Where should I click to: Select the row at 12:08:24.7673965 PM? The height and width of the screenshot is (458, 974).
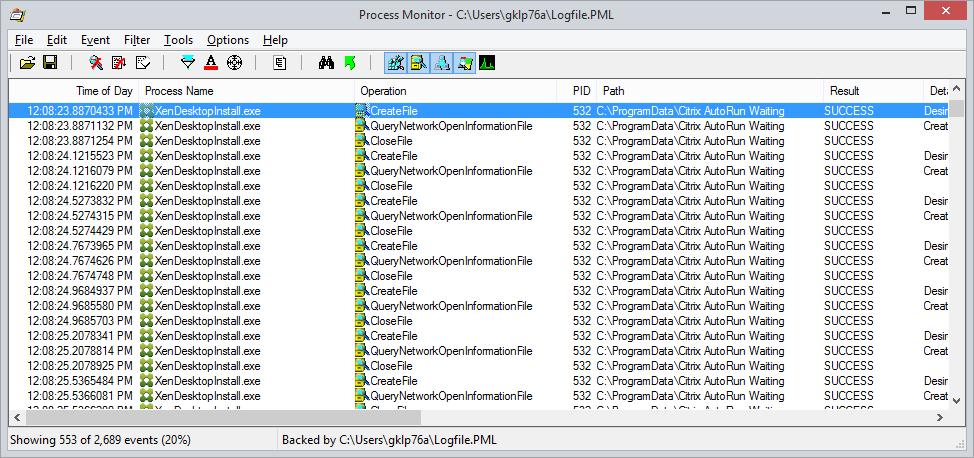[479, 245]
